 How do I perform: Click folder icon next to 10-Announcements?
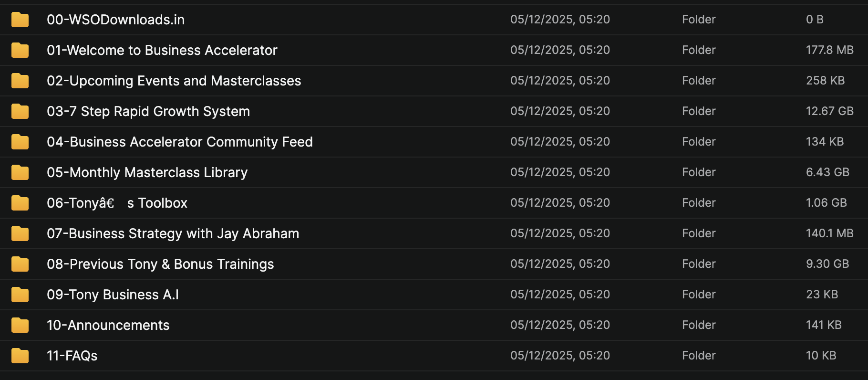pos(20,325)
